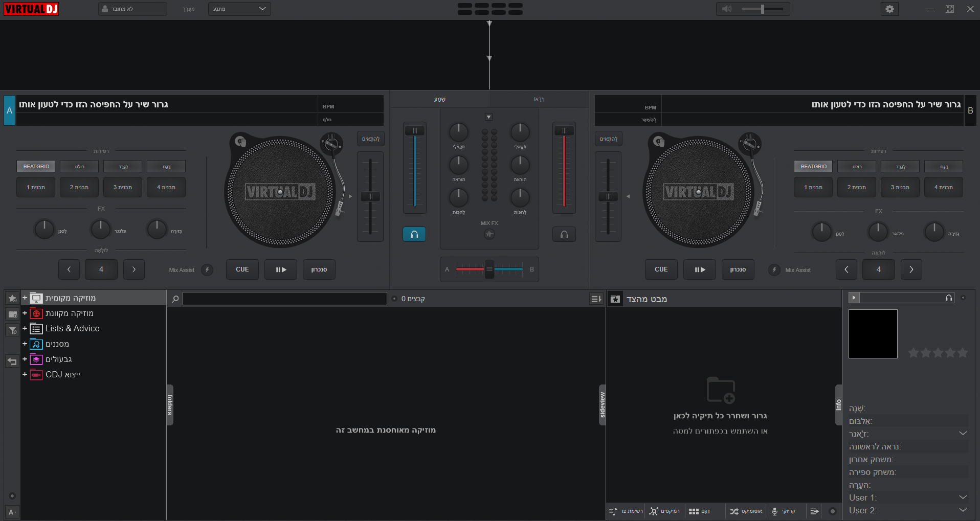Click the back arrow icon in browser sidebar
Image resolution: width=980 pixels, height=521 pixels.
[x=12, y=361]
